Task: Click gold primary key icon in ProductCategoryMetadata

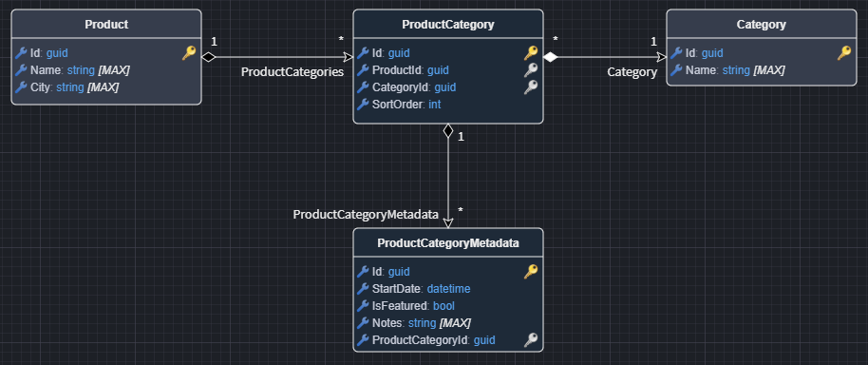Action: tap(531, 272)
